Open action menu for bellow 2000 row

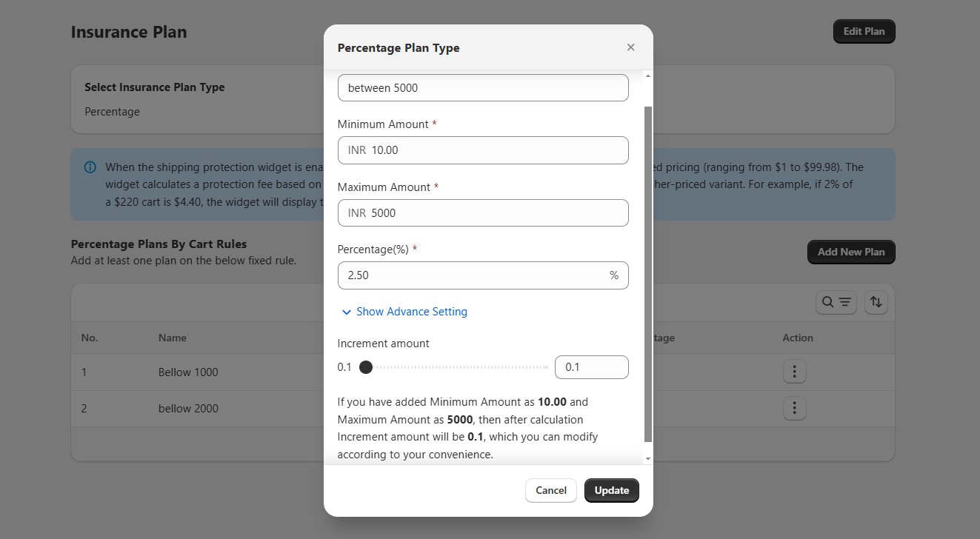coord(794,408)
